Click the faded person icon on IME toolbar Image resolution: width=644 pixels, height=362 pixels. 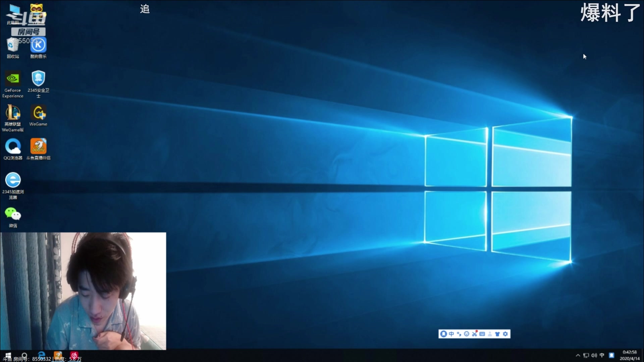point(490,334)
